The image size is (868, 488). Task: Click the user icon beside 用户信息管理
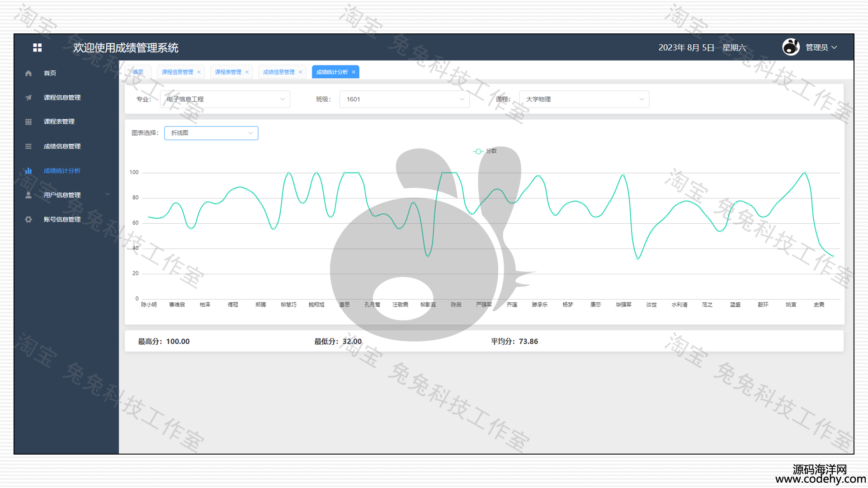pyautogui.click(x=28, y=195)
